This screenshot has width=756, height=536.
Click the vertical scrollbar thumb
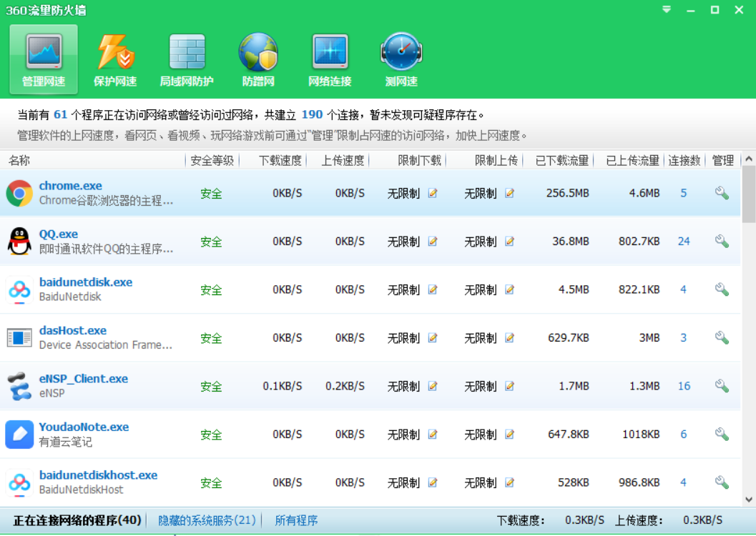pyautogui.click(x=748, y=194)
